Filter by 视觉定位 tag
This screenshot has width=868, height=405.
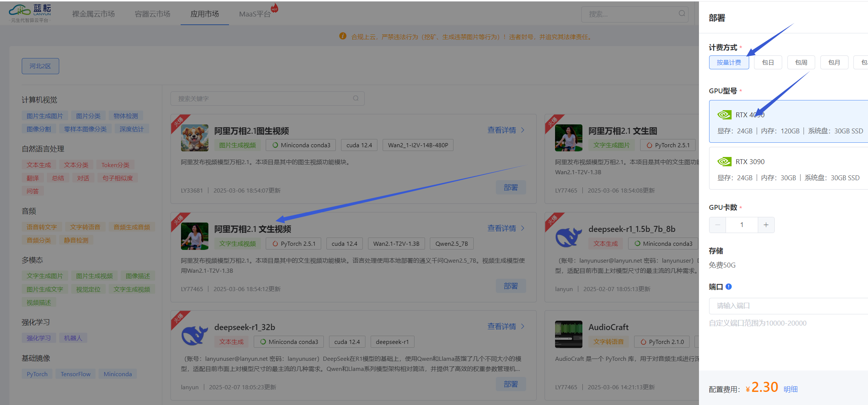88,289
